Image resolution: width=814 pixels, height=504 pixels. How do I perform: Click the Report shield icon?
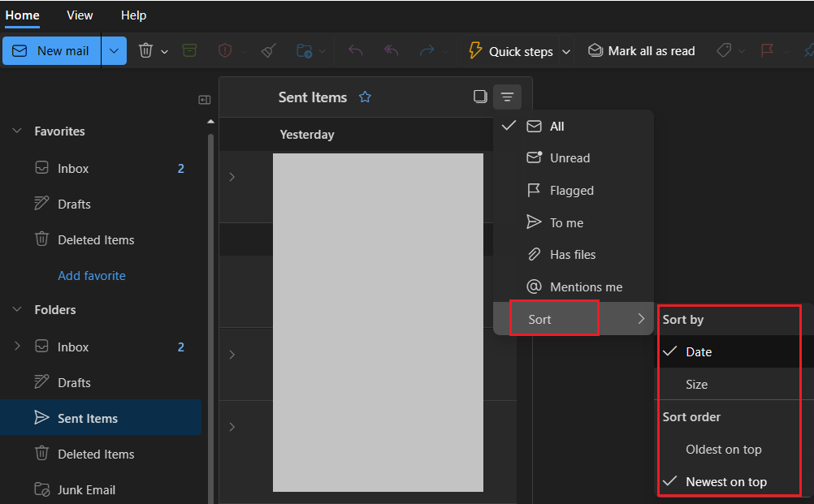point(225,51)
